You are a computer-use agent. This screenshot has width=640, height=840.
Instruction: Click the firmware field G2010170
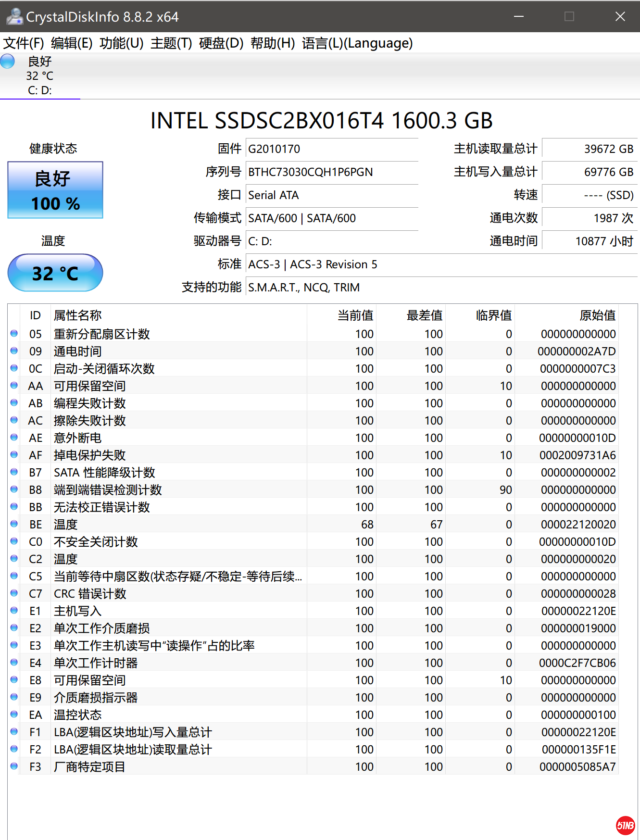332,149
